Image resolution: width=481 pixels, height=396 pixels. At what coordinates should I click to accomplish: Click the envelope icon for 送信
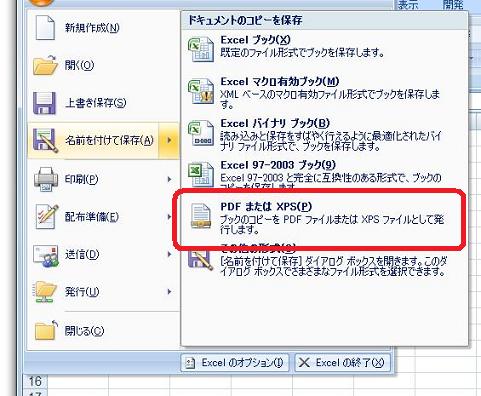pos(46,255)
